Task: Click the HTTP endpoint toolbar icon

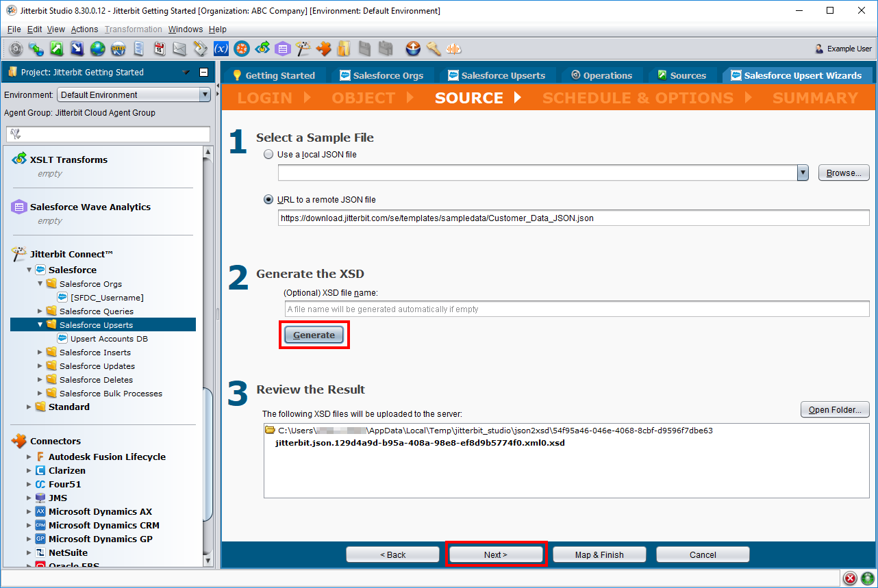Action: pyautogui.click(x=118, y=49)
